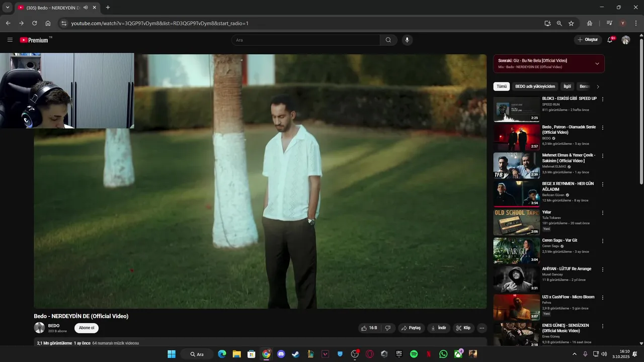Open Chrome tab search dropdown arrow
Image resolution: width=644 pixels, height=362 pixels.
(x=8, y=8)
